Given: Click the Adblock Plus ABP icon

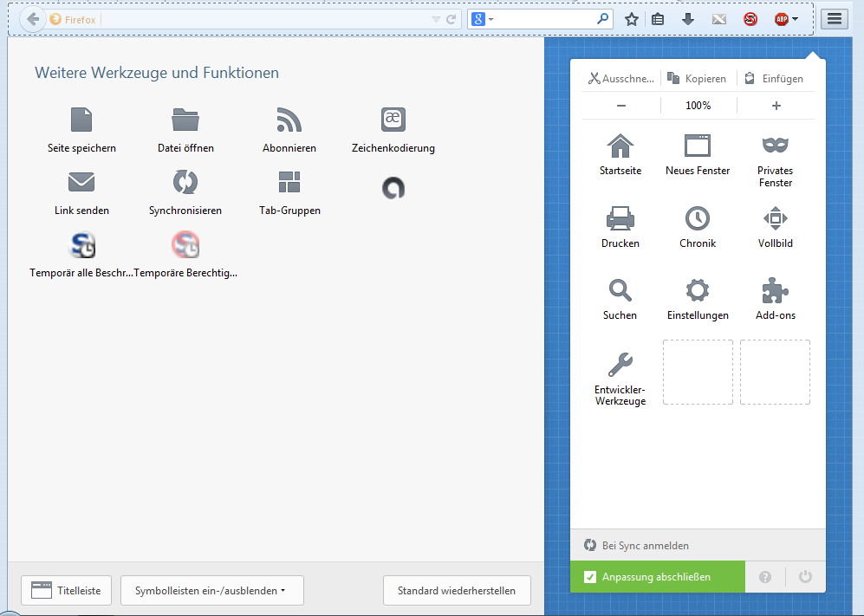Looking at the screenshot, I should tap(782, 20).
